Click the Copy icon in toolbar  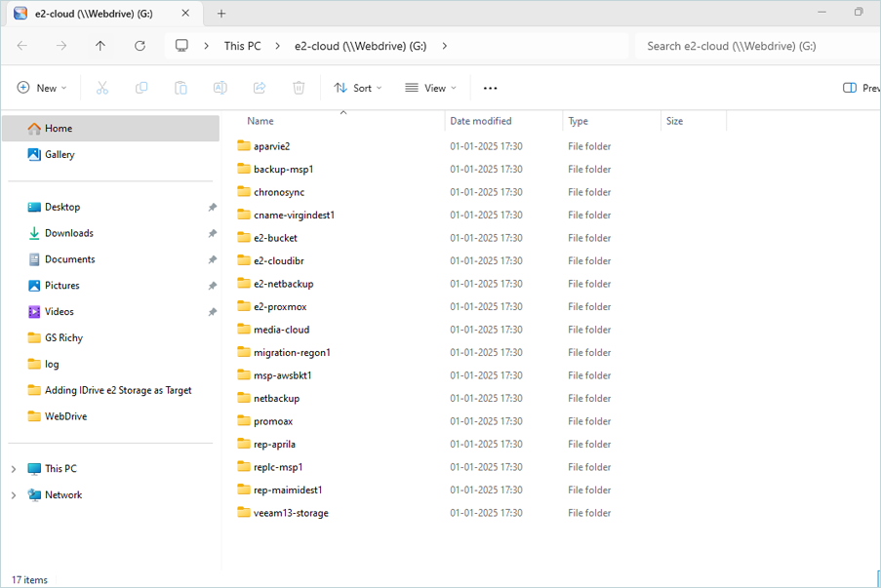141,88
